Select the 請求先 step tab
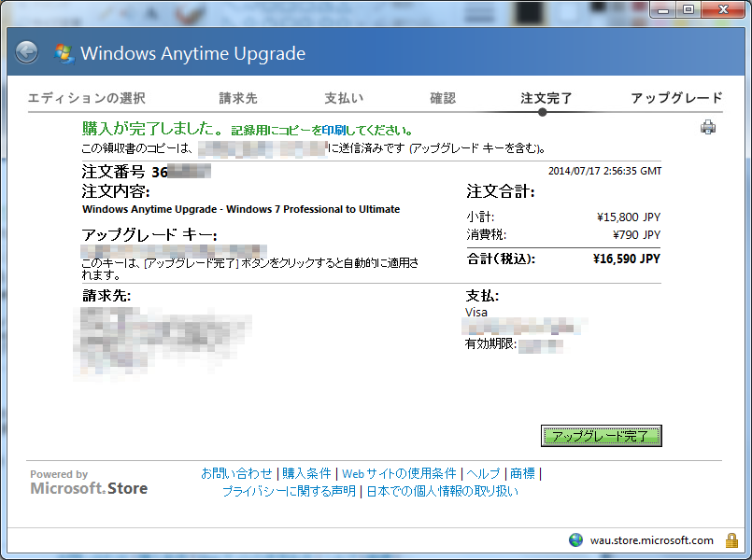This screenshot has width=752, height=560. tap(238, 98)
